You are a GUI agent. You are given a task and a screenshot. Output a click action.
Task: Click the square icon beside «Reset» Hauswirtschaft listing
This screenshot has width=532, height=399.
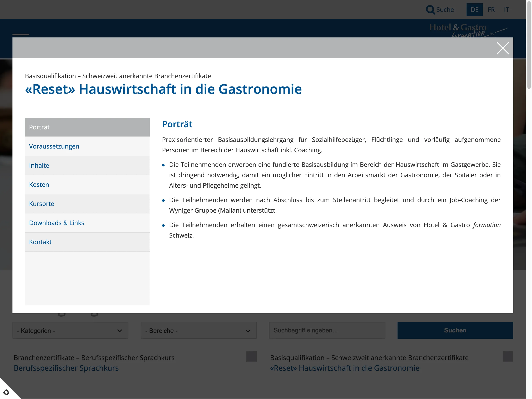[508, 356]
